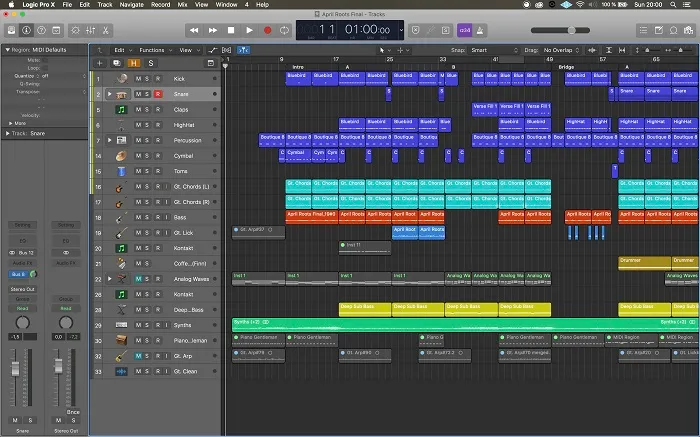Solo the Claps track
Screen dimensions: 700x437
146,109
